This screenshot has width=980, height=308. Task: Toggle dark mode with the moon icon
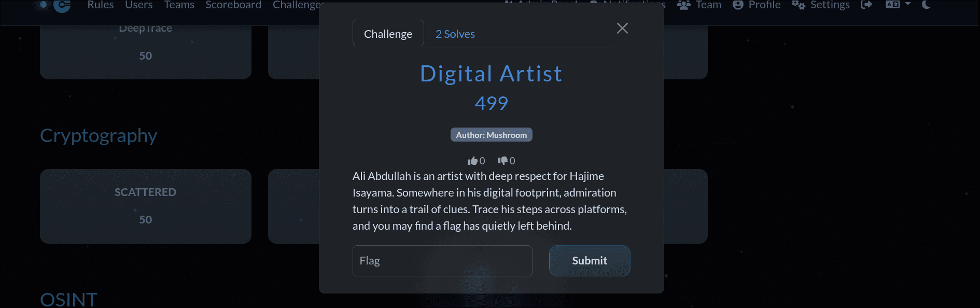926,5
